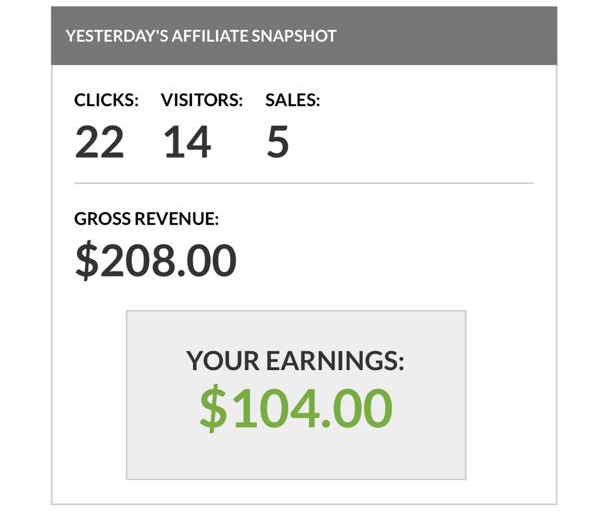Click the sales count of 5

(x=278, y=142)
